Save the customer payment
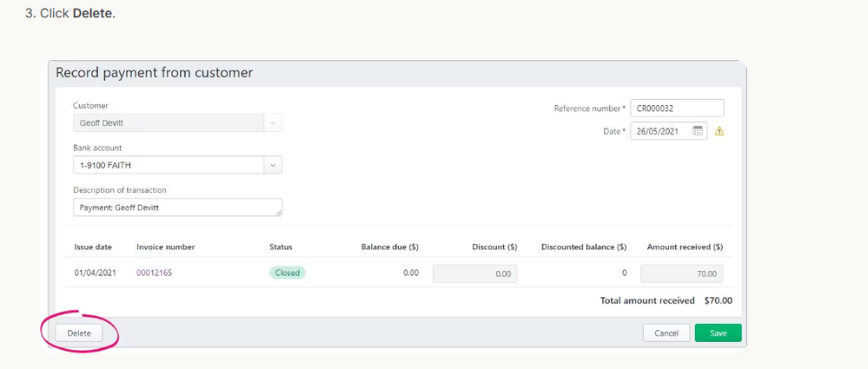Viewport: 868px width, 369px height. pos(718,333)
